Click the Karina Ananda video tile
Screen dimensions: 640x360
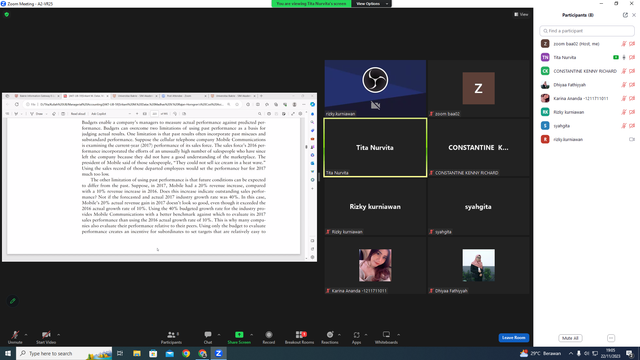375,265
